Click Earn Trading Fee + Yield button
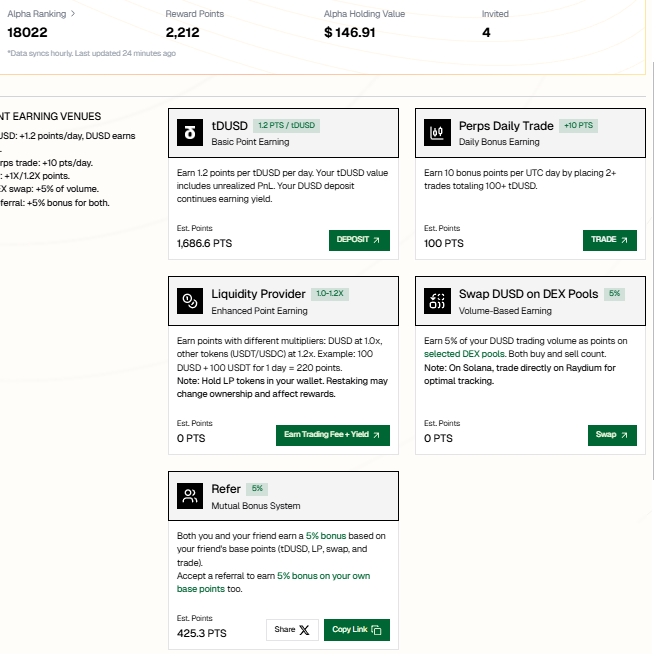The image size is (654, 654). click(x=333, y=435)
